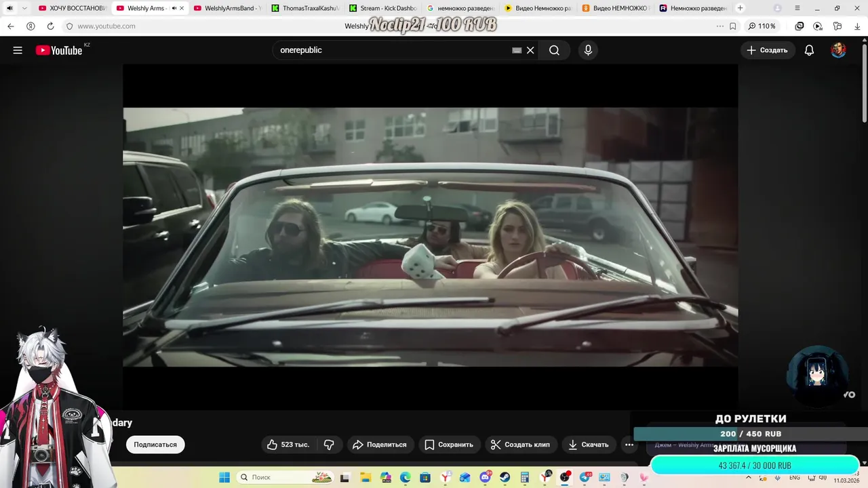
Task: Click the www.youtube.com address bar
Action: (106, 26)
